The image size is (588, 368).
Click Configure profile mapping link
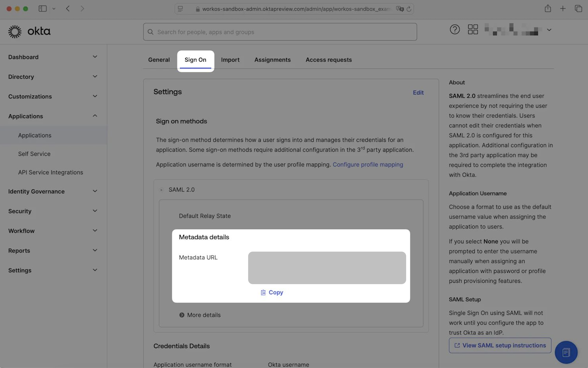point(368,164)
